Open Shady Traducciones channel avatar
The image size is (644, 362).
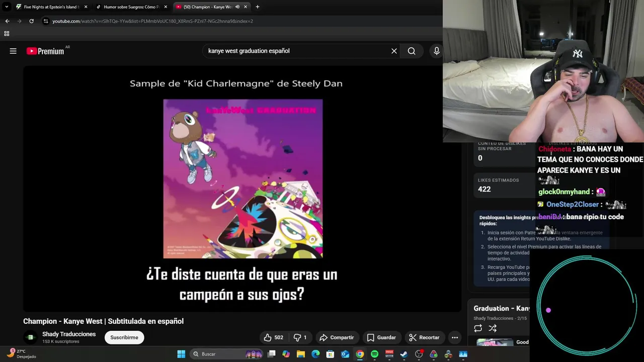click(x=30, y=337)
